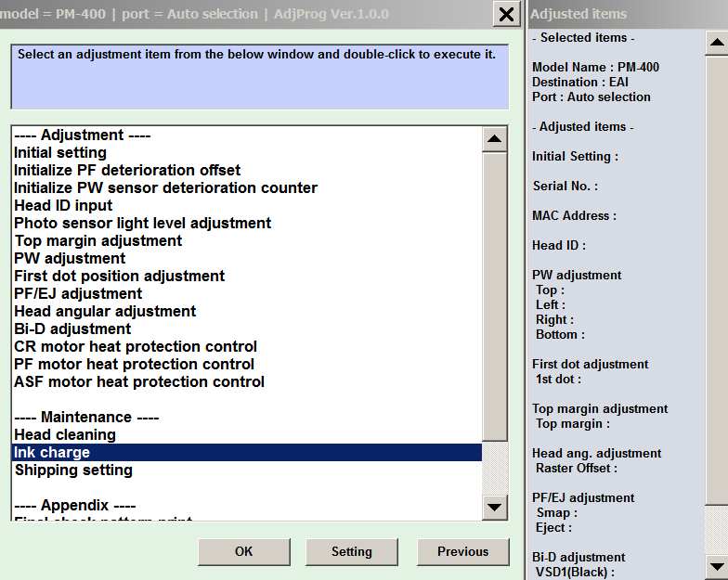Click the OK button
This screenshot has height=580, width=728.
tap(244, 551)
